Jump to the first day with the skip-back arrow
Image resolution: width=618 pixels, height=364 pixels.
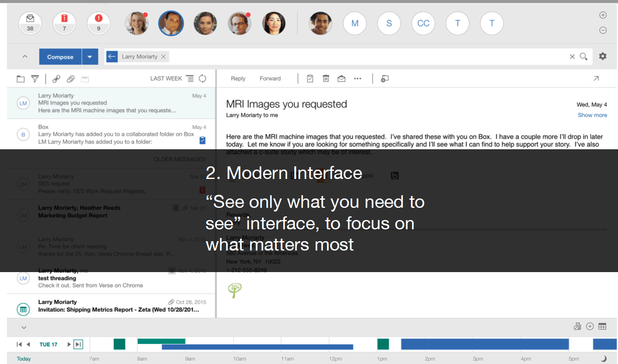click(19, 344)
